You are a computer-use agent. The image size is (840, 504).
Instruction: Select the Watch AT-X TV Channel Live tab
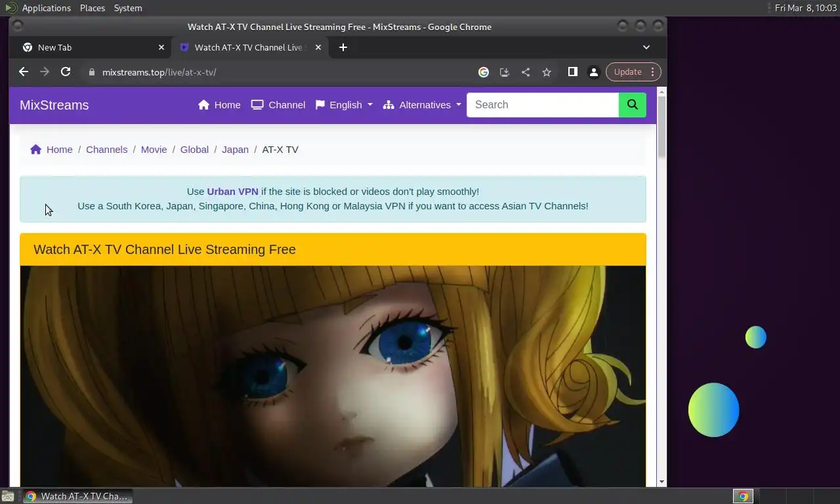click(250, 47)
